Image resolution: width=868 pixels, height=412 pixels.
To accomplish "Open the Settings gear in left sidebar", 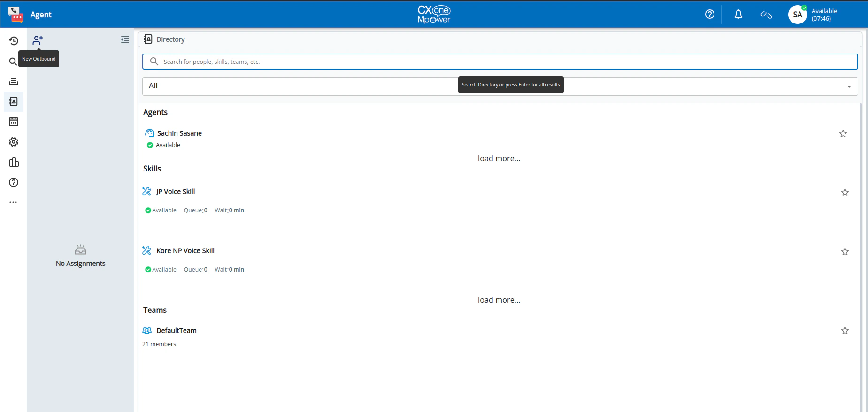I will [x=14, y=142].
